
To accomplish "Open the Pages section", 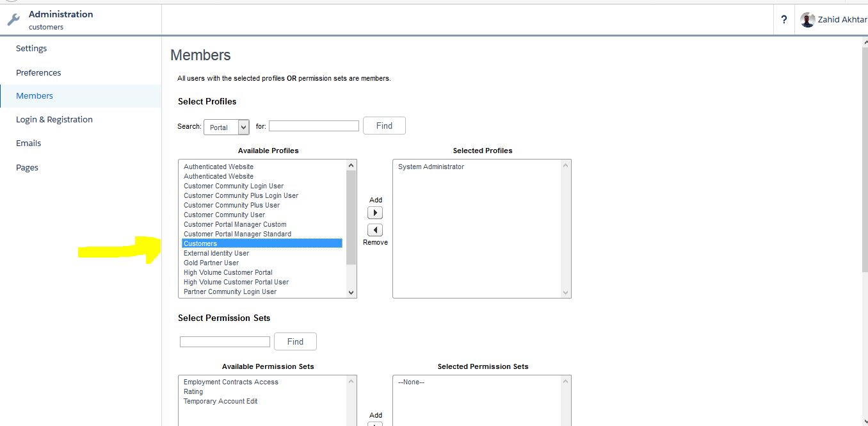I will 27,168.
